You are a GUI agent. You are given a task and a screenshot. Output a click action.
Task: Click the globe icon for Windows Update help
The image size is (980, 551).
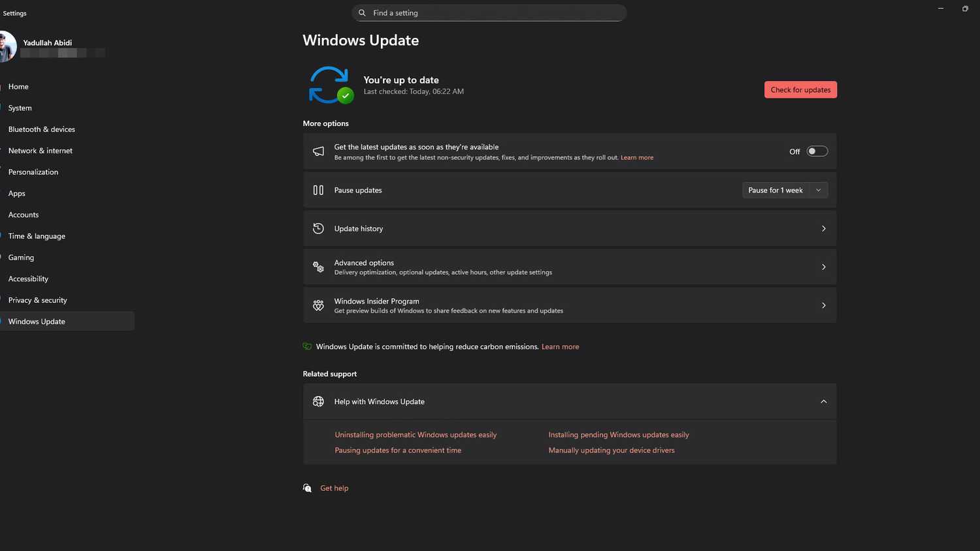tap(318, 401)
